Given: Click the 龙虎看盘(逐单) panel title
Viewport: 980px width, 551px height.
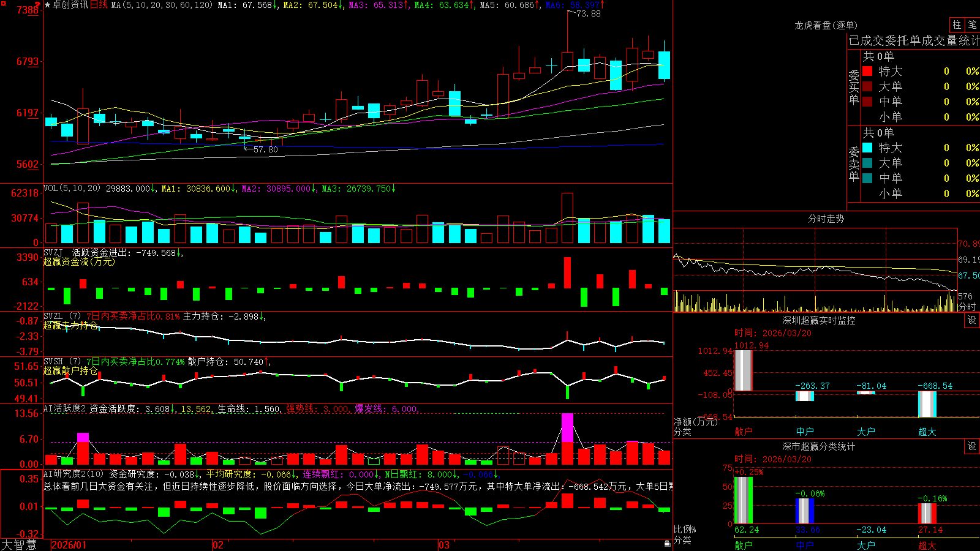Looking at the screenshot, I should pyautogui.click(x=826, y=25).
